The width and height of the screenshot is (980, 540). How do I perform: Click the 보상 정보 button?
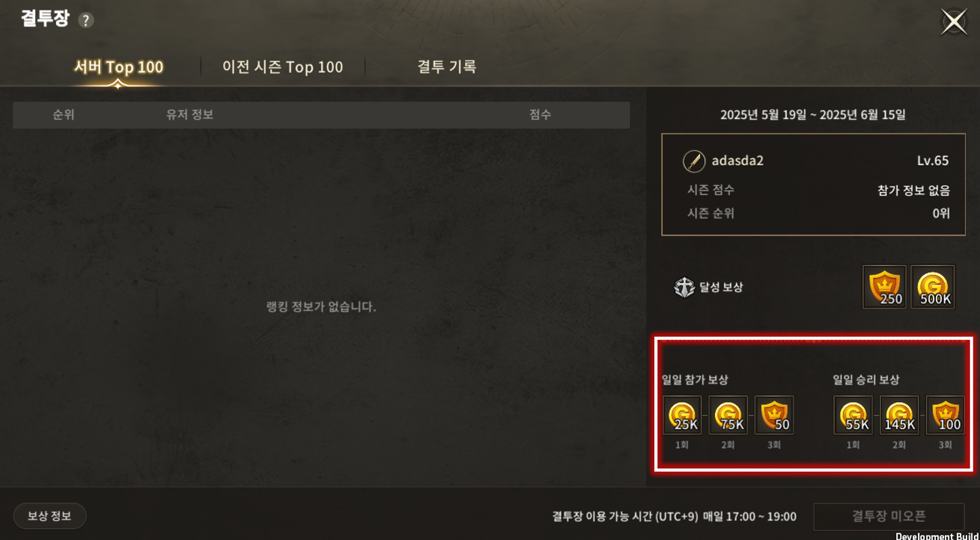[x=49, y=516]
